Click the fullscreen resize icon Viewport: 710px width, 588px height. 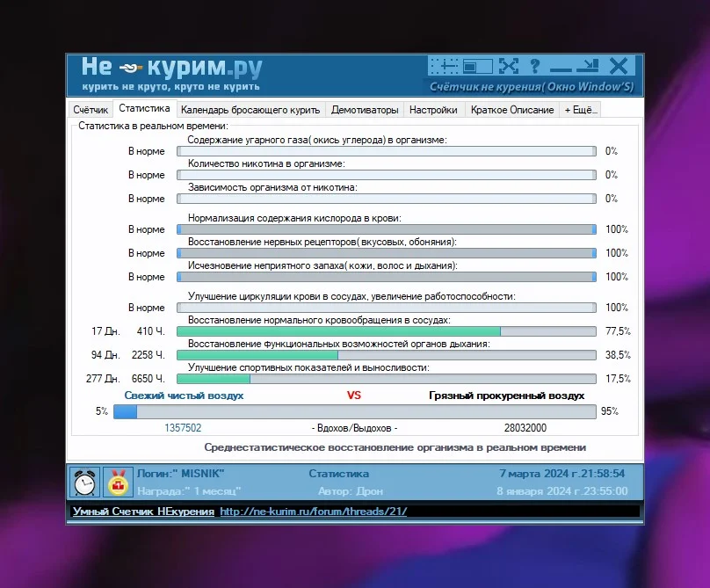pyautogui.click(x=508, y=66)
